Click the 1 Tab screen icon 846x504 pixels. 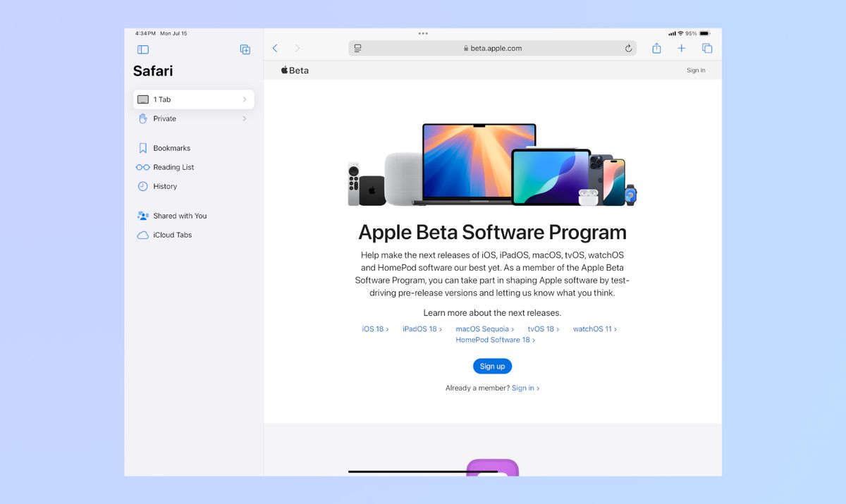pos(143,99)
